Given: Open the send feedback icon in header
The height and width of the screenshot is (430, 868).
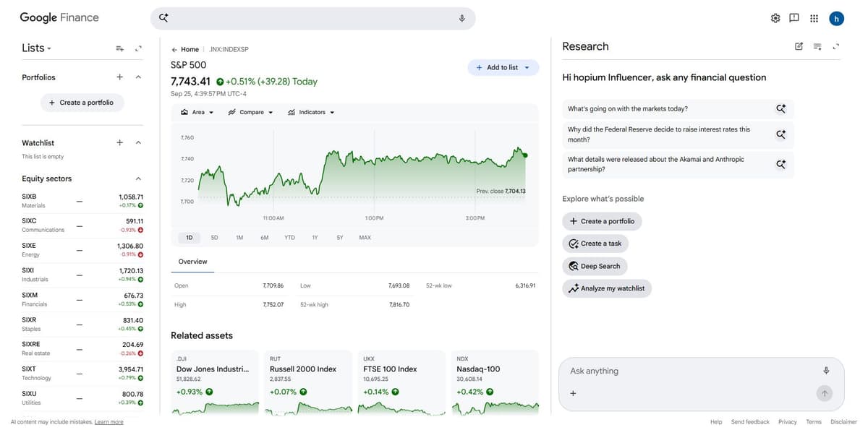Looking at the screenshot, I should pyautogui.click(x=794, y=18).
